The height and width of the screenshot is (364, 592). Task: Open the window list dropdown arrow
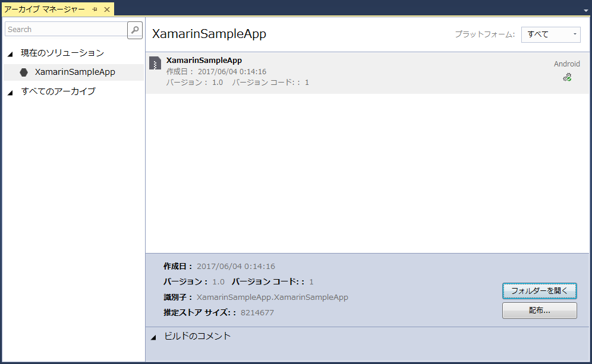[586, 11]
